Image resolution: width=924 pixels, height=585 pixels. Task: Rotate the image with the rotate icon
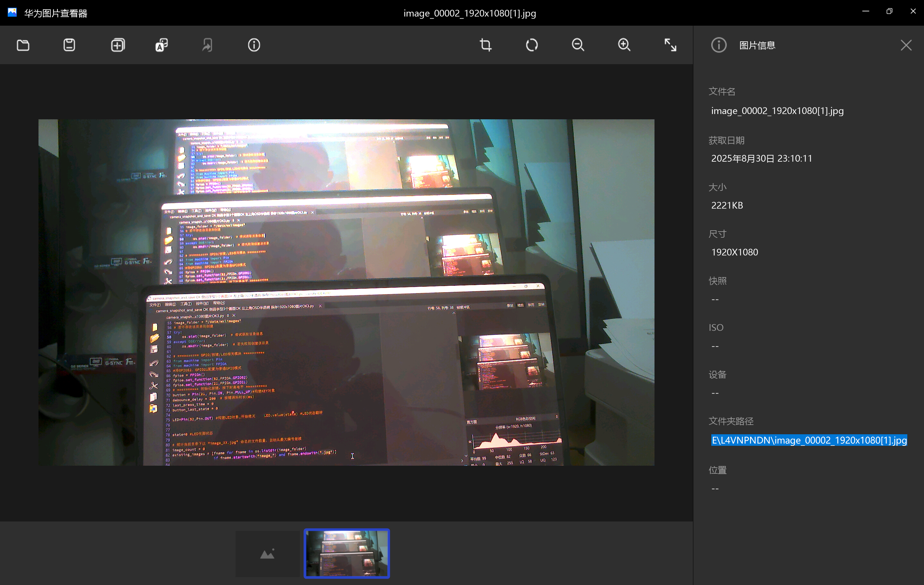pyautogui.click(x=531, y=45)
